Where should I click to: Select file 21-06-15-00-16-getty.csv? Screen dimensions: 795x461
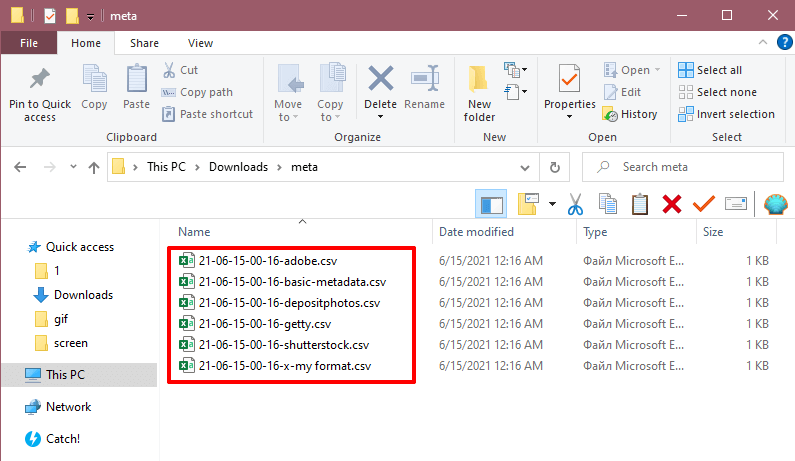(x=255, y=324)
